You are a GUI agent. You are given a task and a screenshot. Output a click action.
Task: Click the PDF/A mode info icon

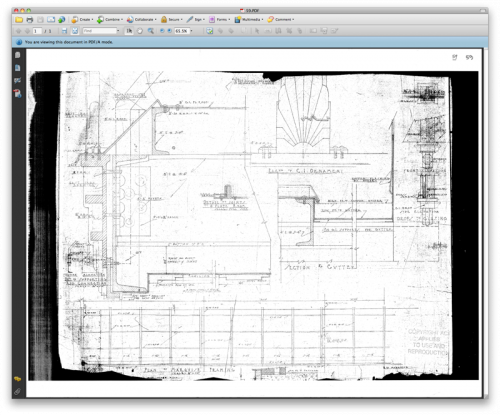tap(19, 42)
